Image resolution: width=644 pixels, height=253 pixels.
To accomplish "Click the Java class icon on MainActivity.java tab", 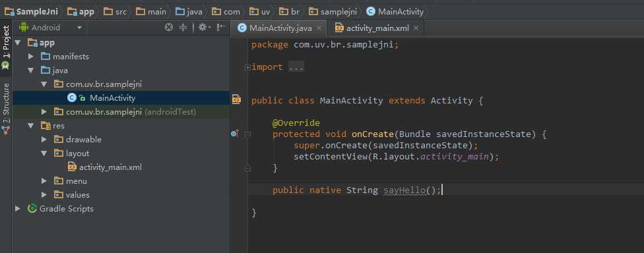I will click(242, 28).
